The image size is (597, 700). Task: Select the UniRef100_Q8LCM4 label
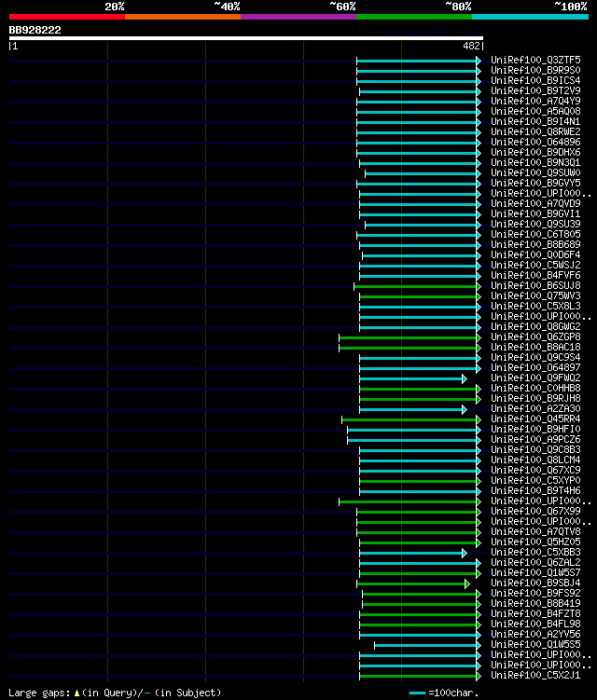coord(535,460)
